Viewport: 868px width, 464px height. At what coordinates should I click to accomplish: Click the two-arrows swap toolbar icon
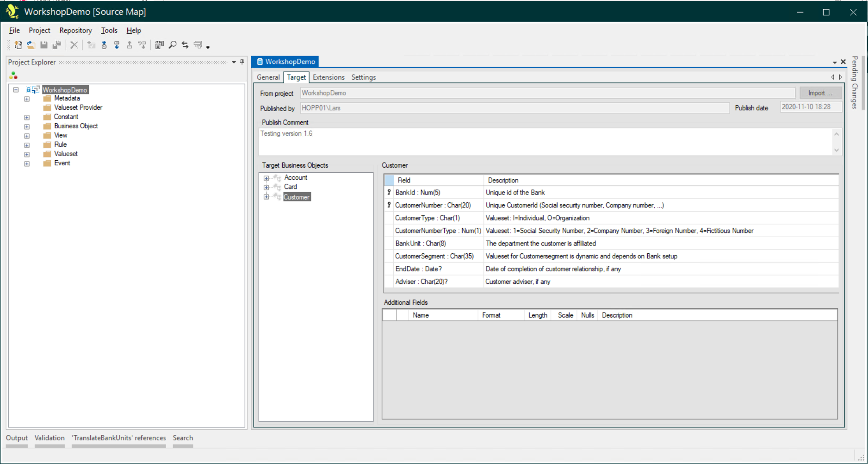185,45
